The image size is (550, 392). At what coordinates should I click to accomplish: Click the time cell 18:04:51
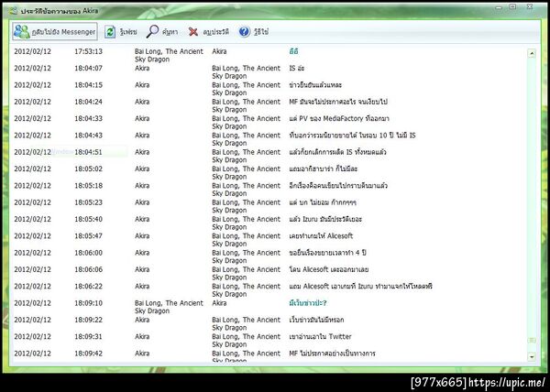[x=88, y=152]
